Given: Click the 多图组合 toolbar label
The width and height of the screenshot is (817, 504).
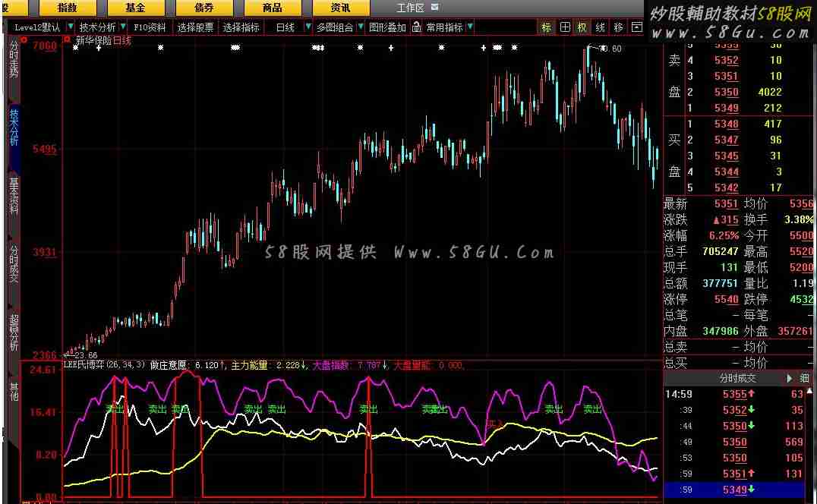Looking at the screenshot, I should pos(335,27).
